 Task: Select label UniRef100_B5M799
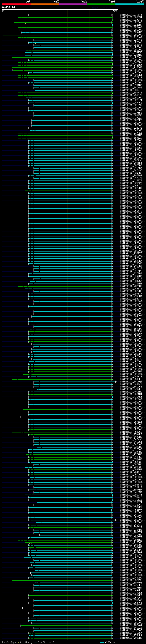click(131, 329)
